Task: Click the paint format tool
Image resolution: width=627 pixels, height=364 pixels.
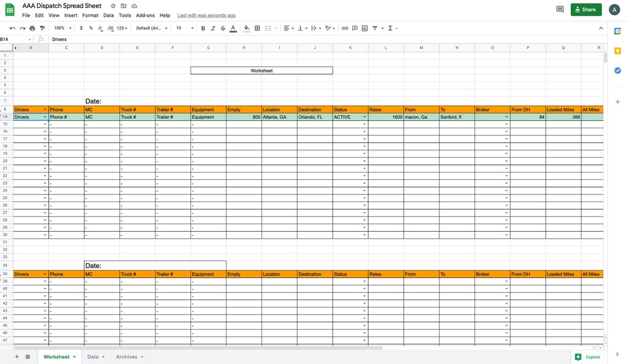Action: (x=42, y=28)
